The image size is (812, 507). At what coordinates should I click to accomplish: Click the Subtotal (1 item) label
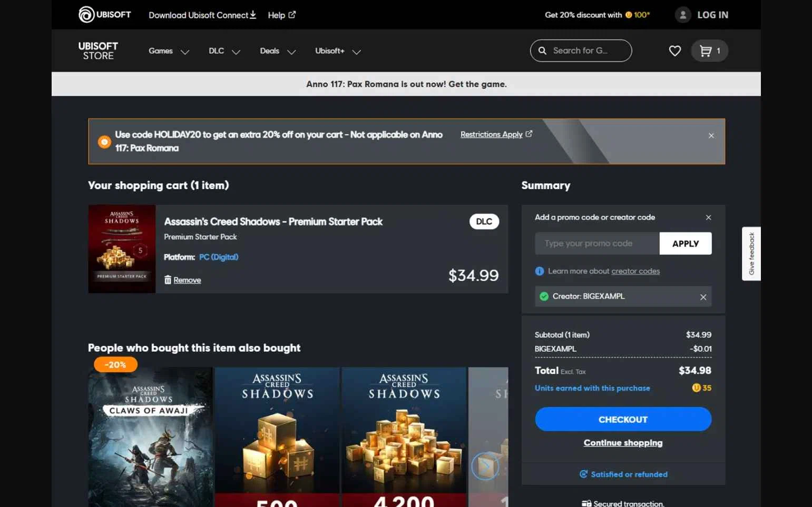click(x=562, y=335)
